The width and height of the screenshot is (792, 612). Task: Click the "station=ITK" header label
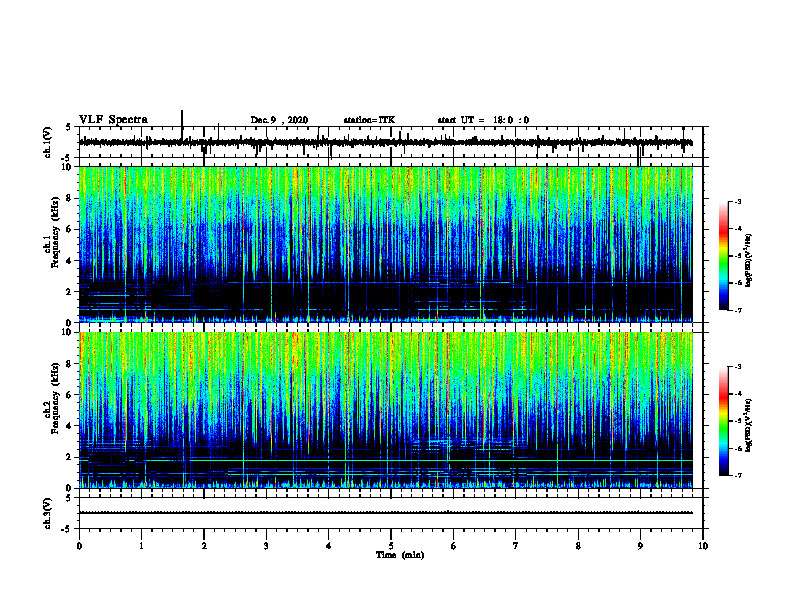[369, 120]
